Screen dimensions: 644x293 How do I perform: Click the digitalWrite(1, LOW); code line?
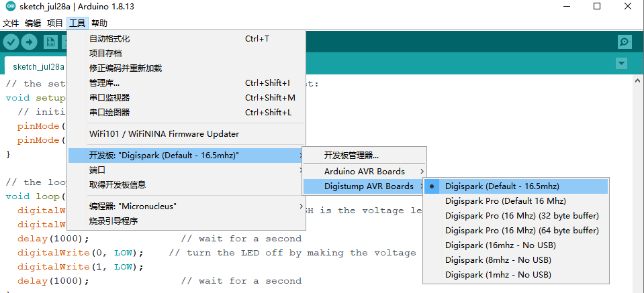coord(81,267)
